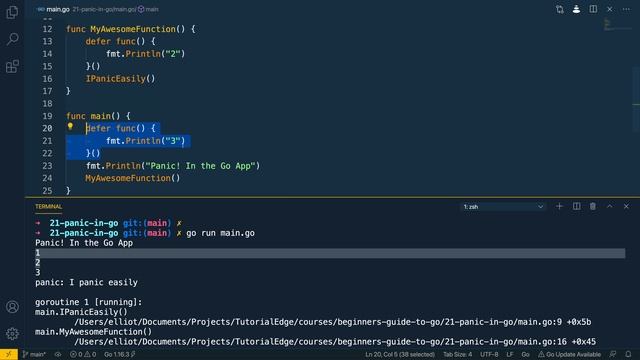Select the Go language mode
640x360 pixels.
[525, 354]
